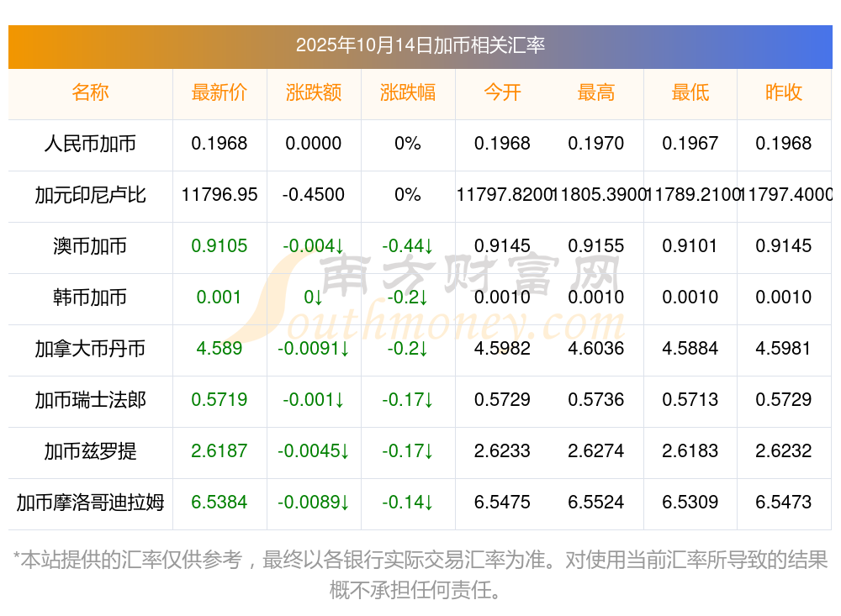
Task: Select the 加元印尼卢比 row name
Action: coord(90,195)
